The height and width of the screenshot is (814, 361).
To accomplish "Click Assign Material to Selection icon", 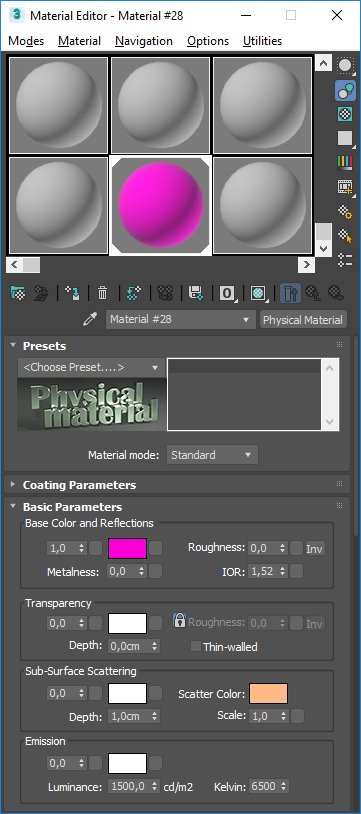I will 72,293.
